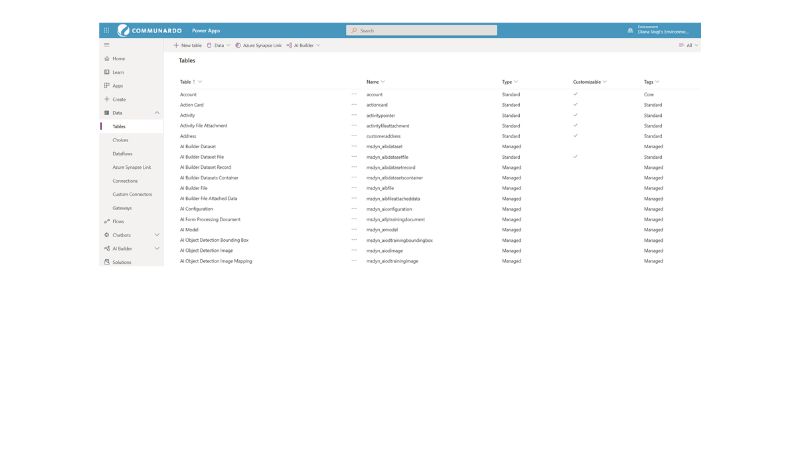800x450 pixels.
Task: Open the Data dropdown in the toolbar
Action: click(219, 45)
